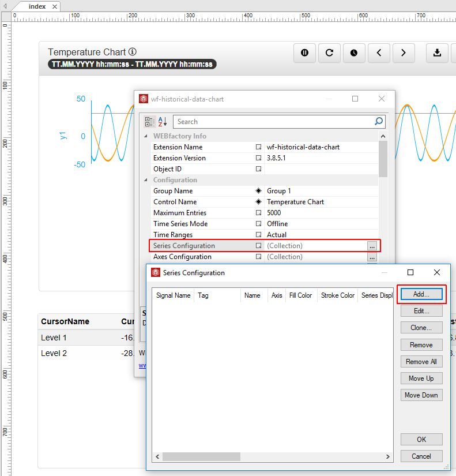Click Maximum Entries property marker square
The image size is (456, 476).
[258, 212]
